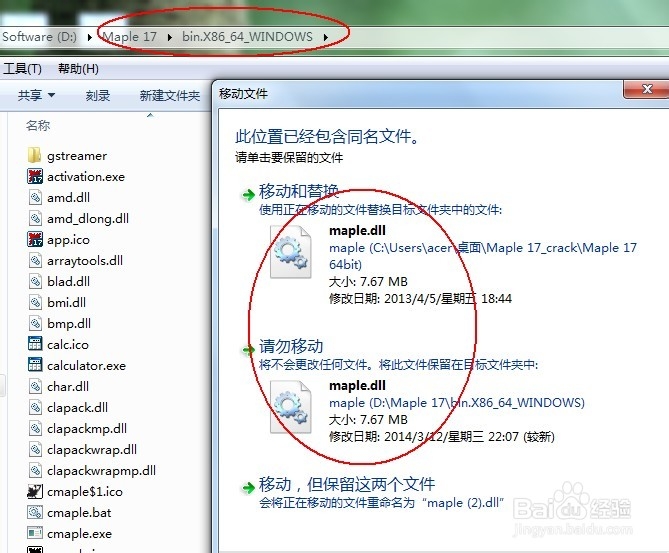Choose 移动，但保留这两个文件 option
The image size is (669, 553).
[x=347, y=484]
